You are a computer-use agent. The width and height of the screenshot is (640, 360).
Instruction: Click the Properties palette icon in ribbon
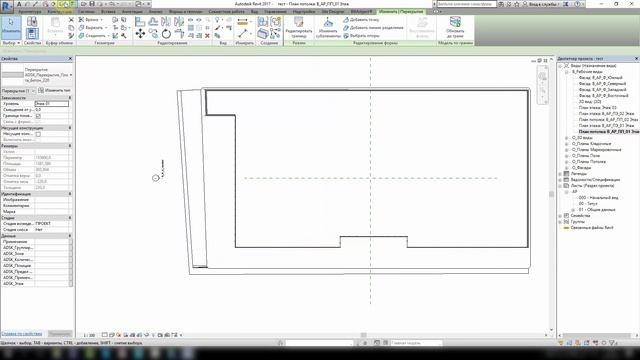32,34
